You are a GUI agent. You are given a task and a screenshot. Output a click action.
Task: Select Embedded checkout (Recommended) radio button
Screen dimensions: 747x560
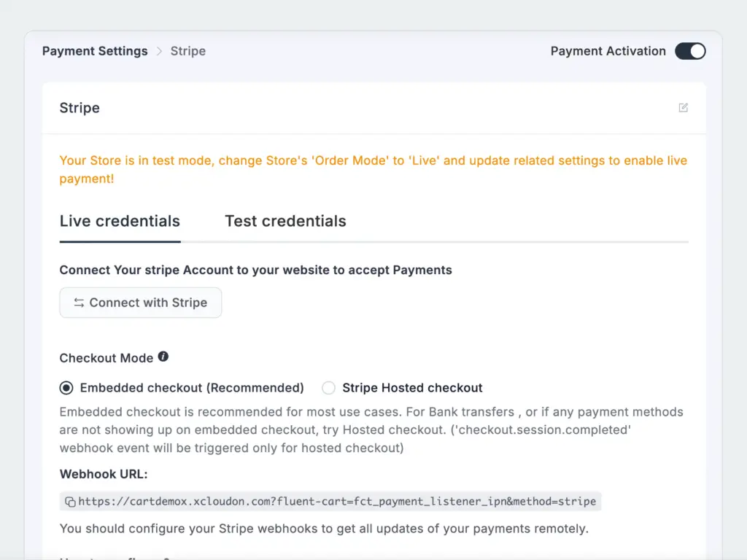66,388
